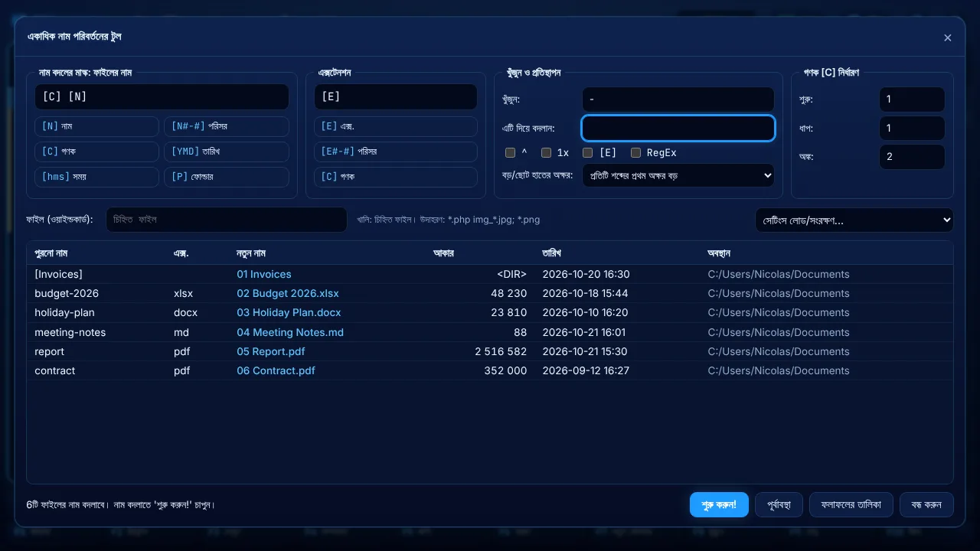Insert the [N] name placeholder
This screenshot has height=551, width=980.
96,126
